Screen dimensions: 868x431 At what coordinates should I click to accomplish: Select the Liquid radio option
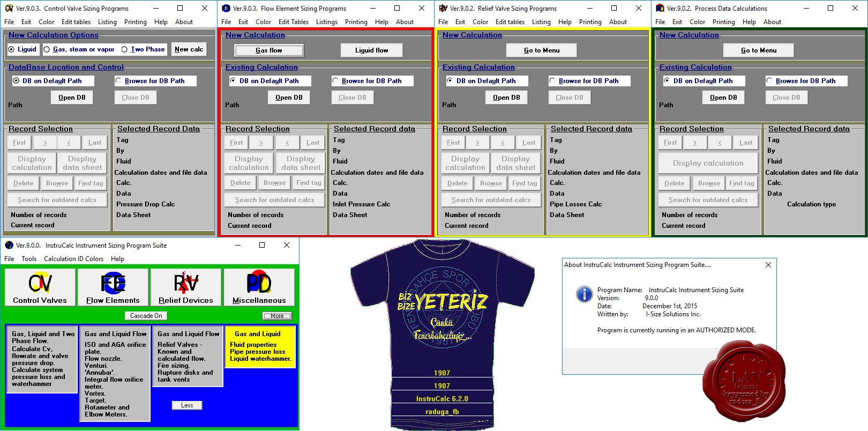pos(23,49)
